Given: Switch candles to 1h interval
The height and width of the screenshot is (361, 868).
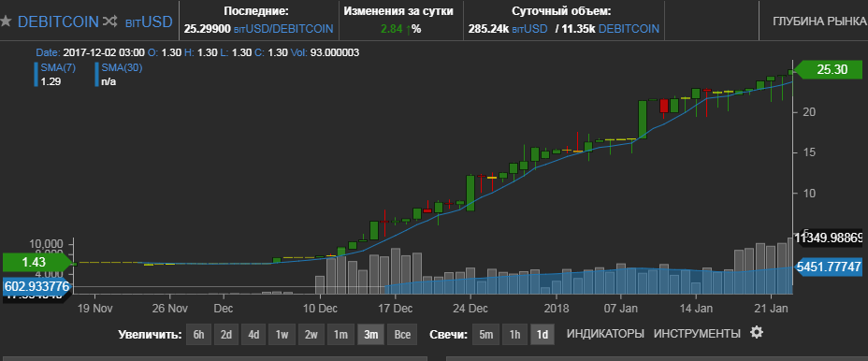Looking at the screenshot, I should pyautogui.click(x=514, y=335).
